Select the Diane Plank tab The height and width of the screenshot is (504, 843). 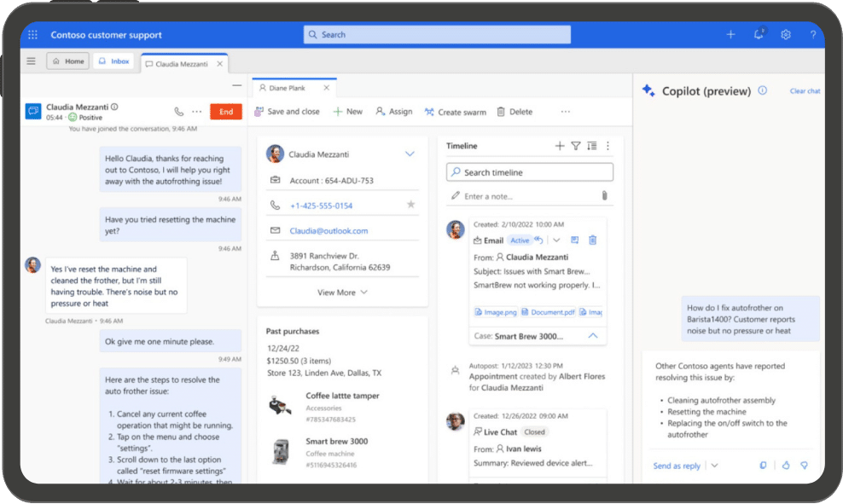[287, 88]
